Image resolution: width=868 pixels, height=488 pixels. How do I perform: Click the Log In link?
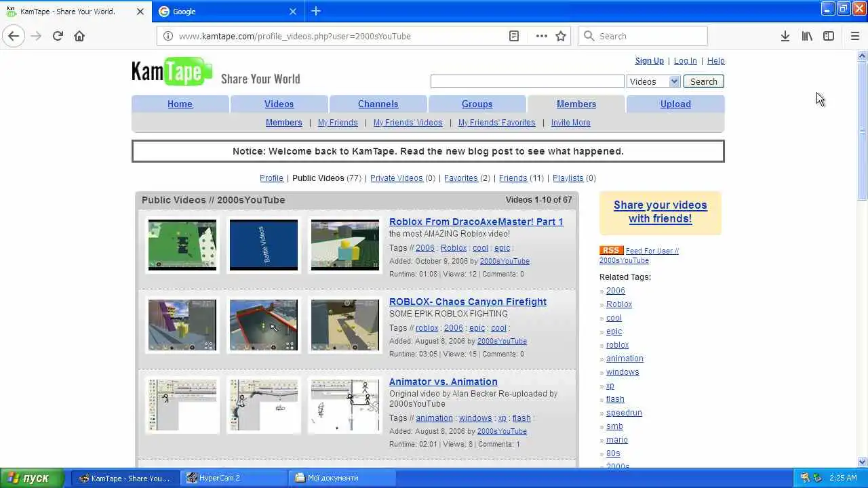[x=685, y=61]
